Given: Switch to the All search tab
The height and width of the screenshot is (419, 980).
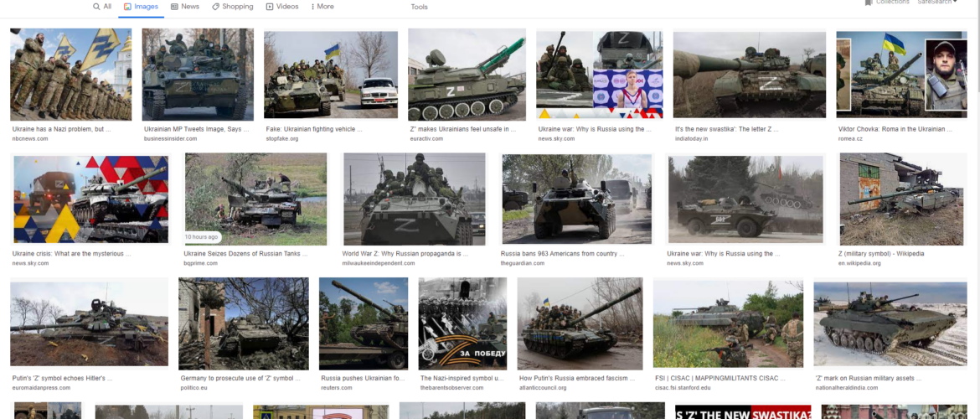Looking at the screenshot, I should (x=101, y=7).
